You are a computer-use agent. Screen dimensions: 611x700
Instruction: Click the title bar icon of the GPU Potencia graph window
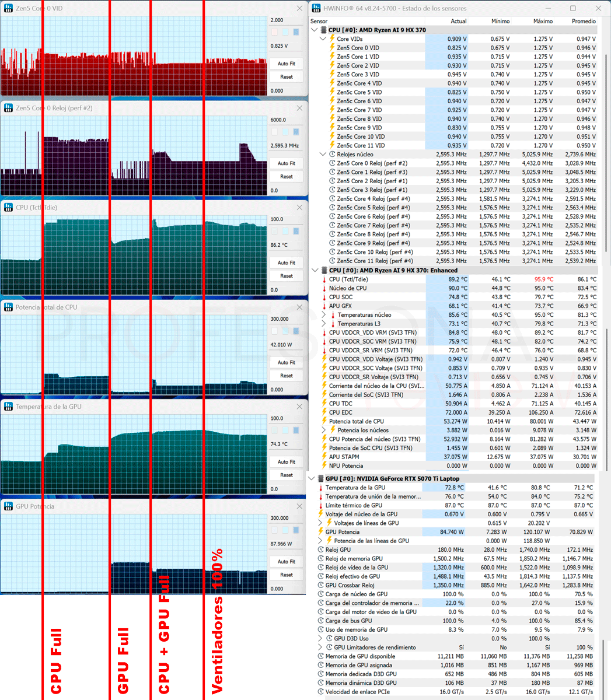(x=8, y=506)
